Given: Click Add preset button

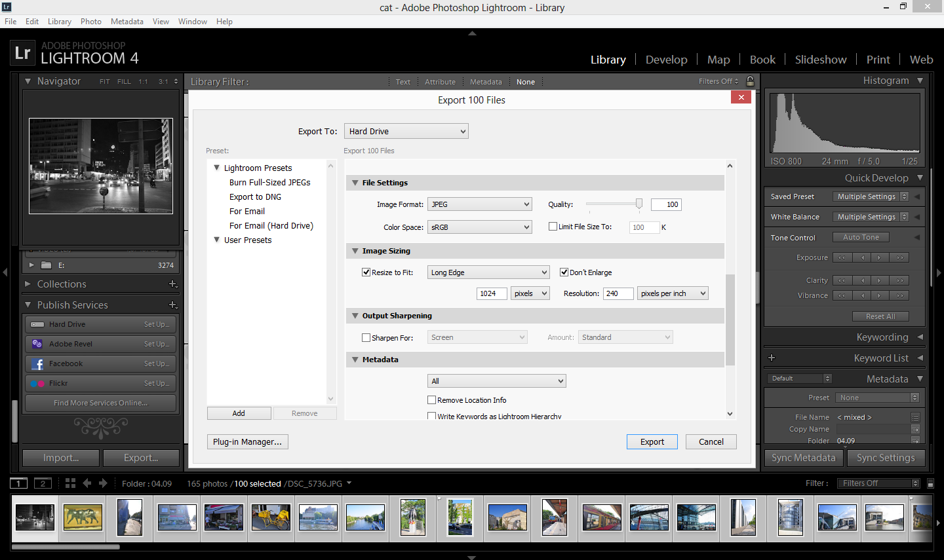Looking at the screenshot, I should pyautogui.click(x=239, y=413).
